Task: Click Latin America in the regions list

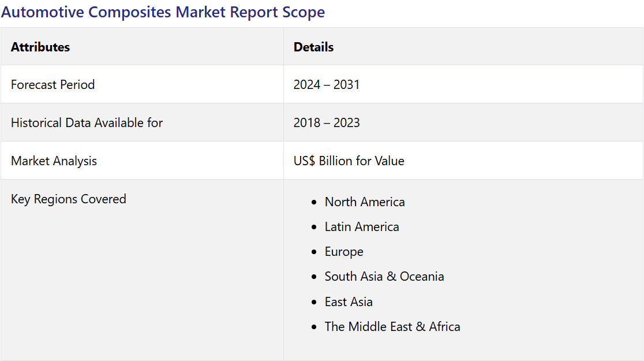Action: click(x=361, y=227)
